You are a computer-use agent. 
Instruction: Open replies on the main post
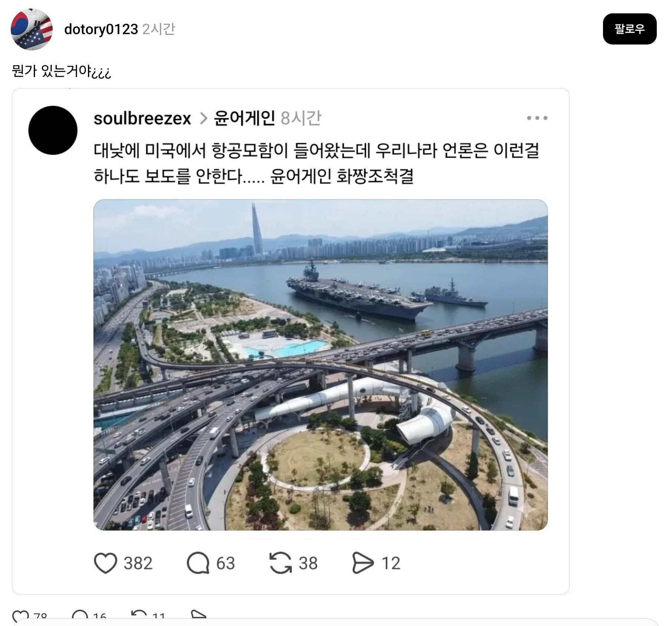[79, 616]
